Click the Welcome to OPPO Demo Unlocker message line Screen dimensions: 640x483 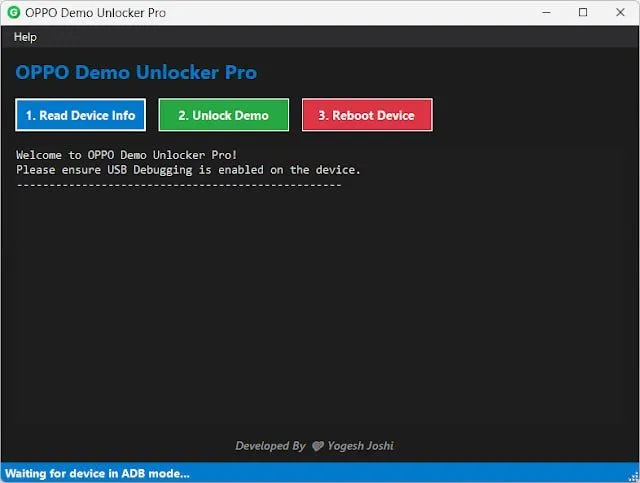pyautogui.click(x=126, y=155)
